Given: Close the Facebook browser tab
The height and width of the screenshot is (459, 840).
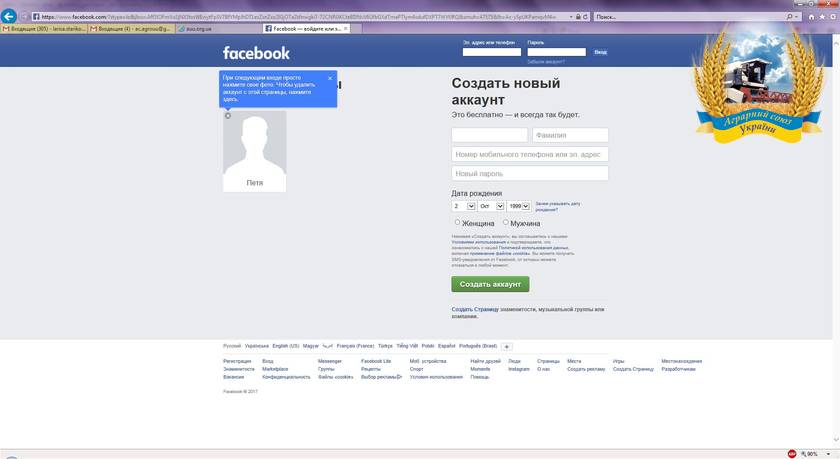Looking at the screenshot, I should [x=346, y=28].
